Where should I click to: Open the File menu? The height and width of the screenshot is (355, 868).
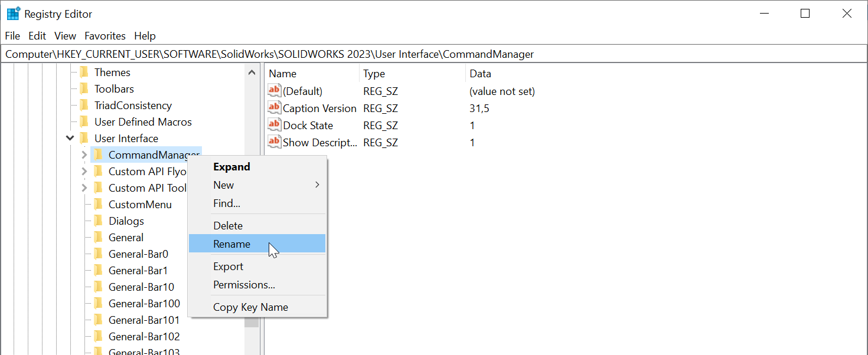(12, 36)
